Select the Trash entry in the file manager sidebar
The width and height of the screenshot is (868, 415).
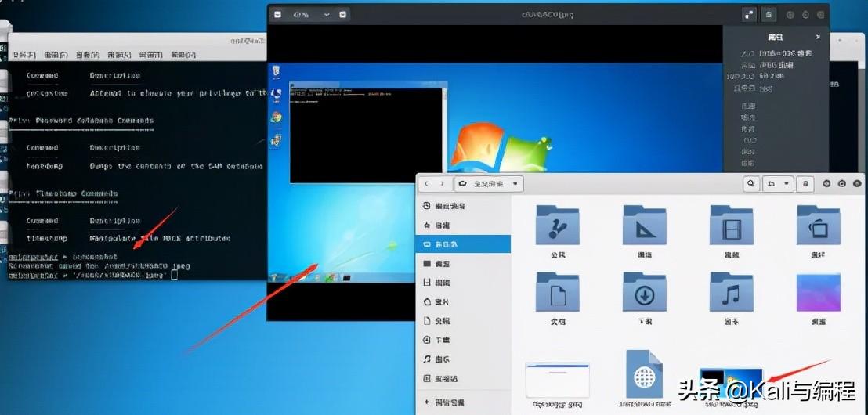pyautogui.click(x=463, y=379)
